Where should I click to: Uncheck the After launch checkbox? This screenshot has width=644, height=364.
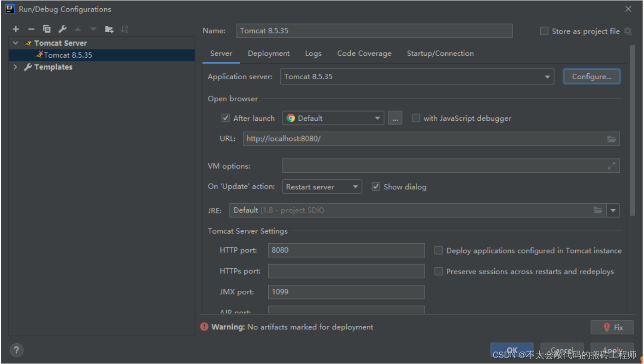click(225, 118)
